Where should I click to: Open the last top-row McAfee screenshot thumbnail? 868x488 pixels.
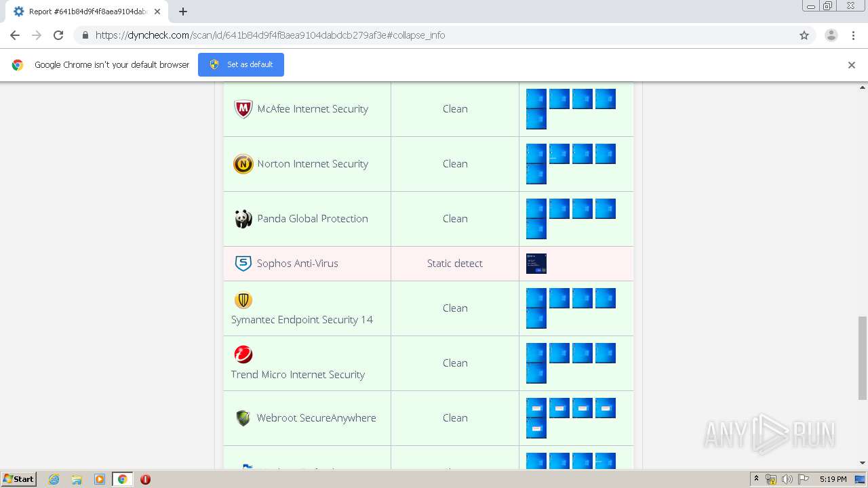coord(606,99)
